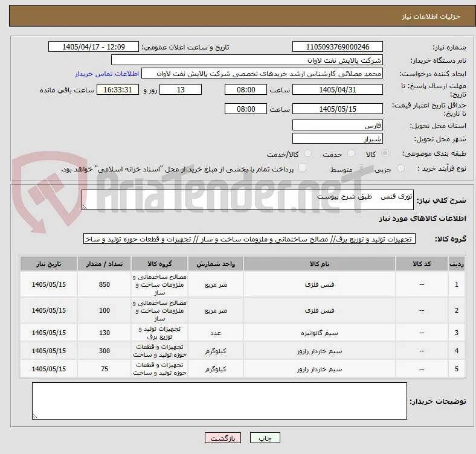Click the گروه کالا field
The image size is (476, 454).
tap(249, 239)
